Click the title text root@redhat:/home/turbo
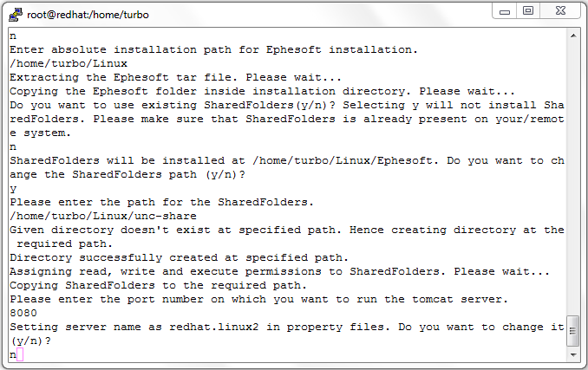This screenshot has height=370, width=588. [x=88, y=15]
